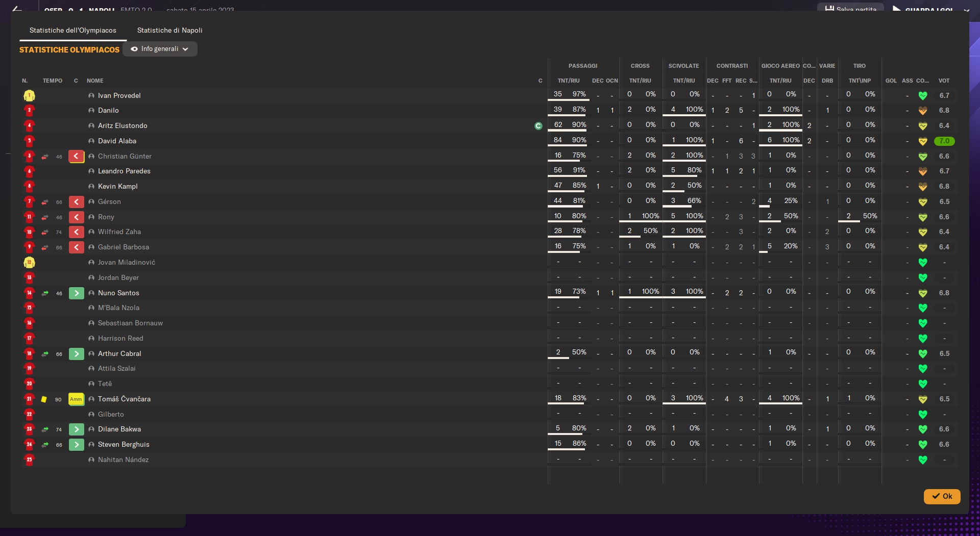This screenshot has height=536, width=980.
Task: Click Tetê's number 20 shirt icon
Action: click(29, 384)
